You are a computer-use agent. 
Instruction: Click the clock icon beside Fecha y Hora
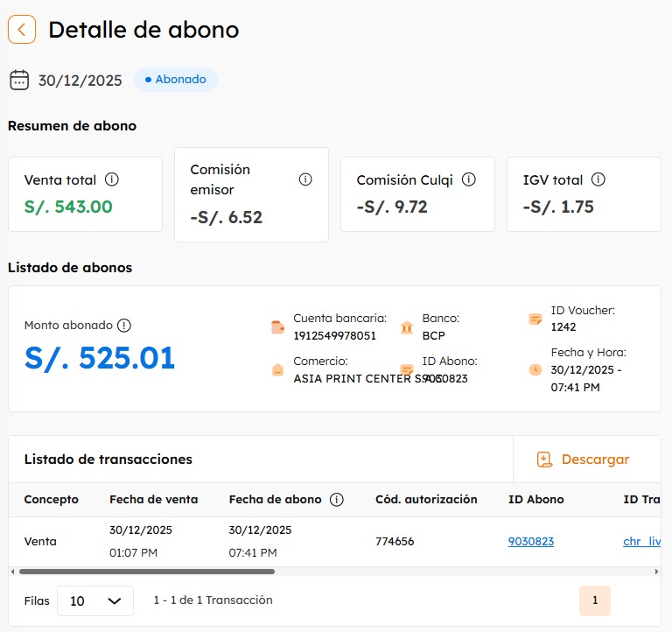[x=535, y=370]
